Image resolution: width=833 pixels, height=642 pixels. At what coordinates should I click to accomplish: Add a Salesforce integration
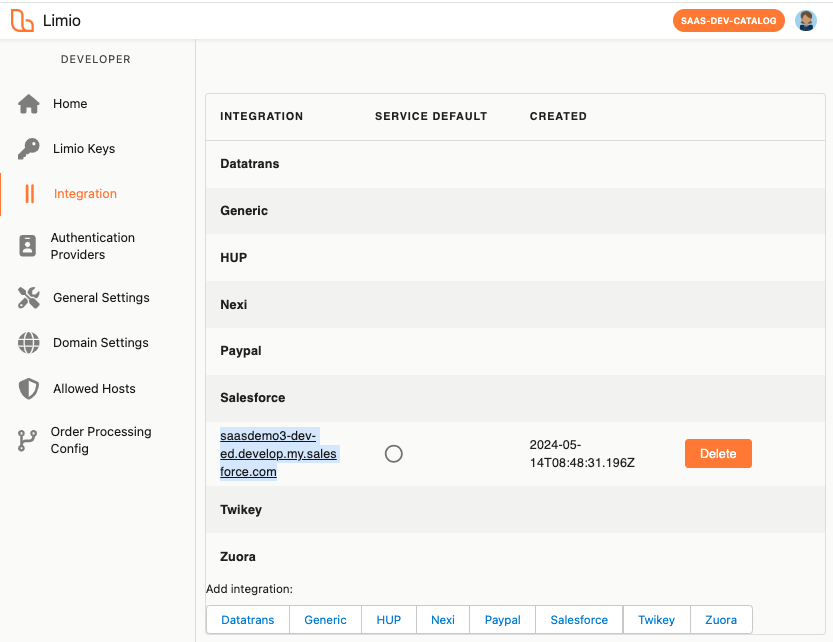pos(579,620)
